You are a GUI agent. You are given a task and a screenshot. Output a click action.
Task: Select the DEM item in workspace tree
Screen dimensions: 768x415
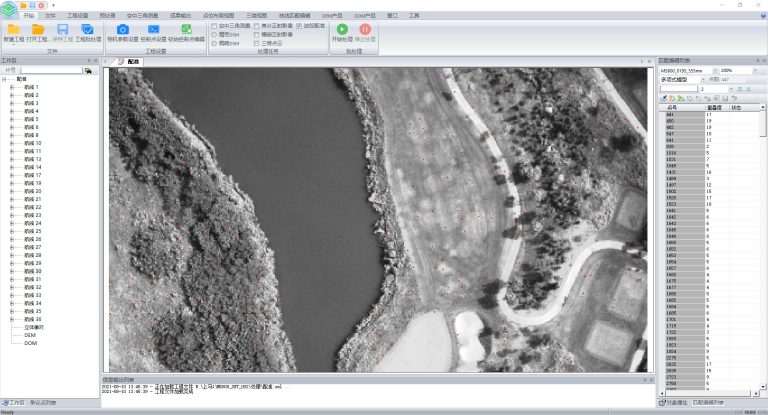tap(30, 335)
